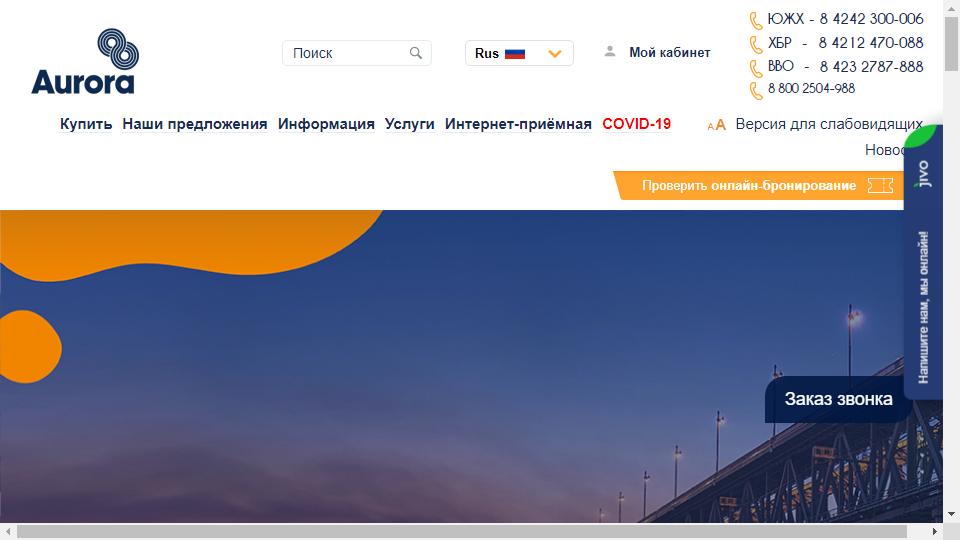Click the scrollbar down arrow
The width and height of the screenshot is (960, 540).
click(x=951, y=515)
